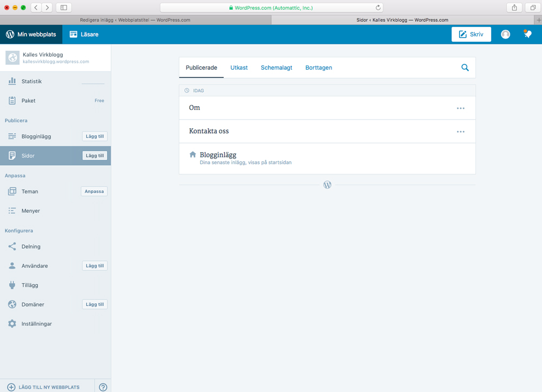542x392 pixels.
Task: Click the search magnifier icon in pages list
Action: (x=464, y=68)
